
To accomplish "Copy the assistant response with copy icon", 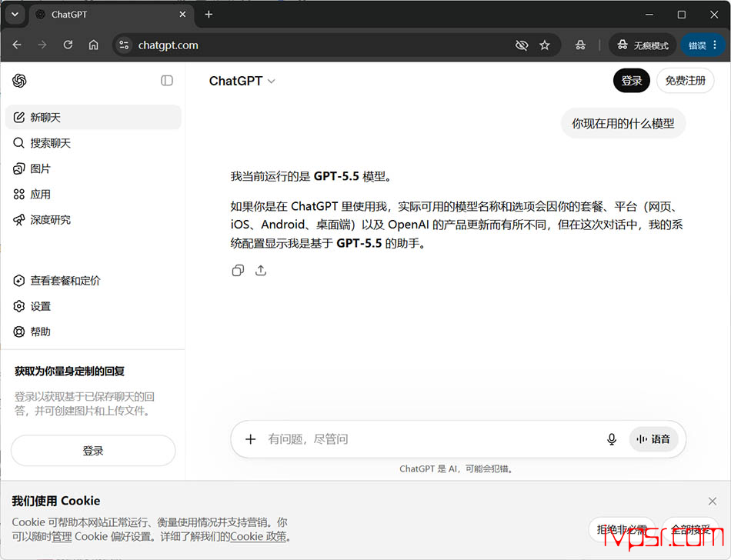I will point(238,270).
